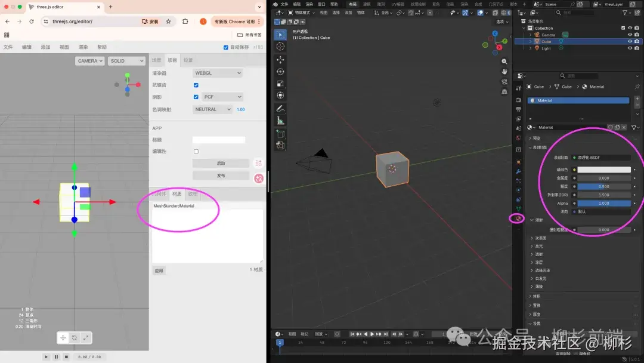Select the Move tool in Blender toolbar
Image resolution: width=644 pixels, height=363 pixels.
point(280,59)
